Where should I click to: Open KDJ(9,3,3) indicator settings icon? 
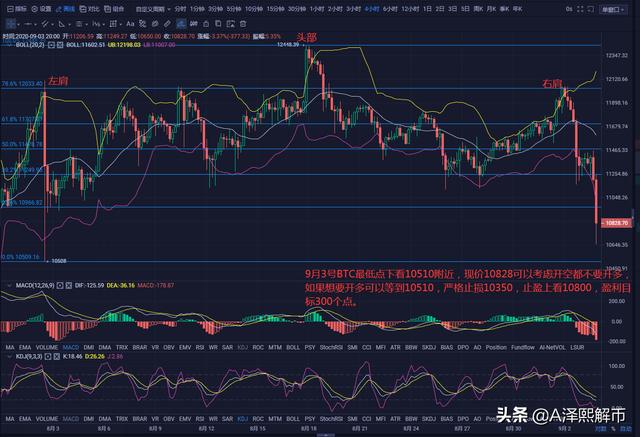(48, 356)
